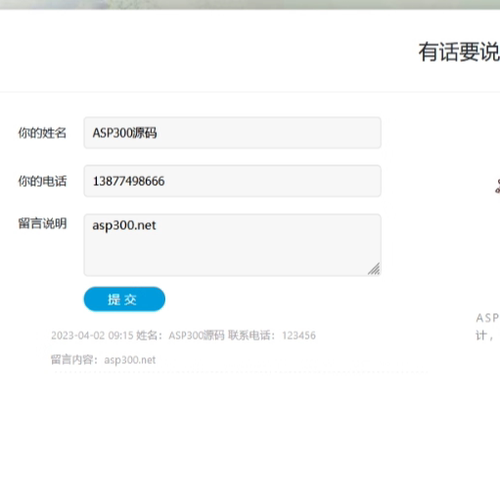The image size is (500, 500).
Task: Click the 你的姓名 input field
Action: point(232,133)
